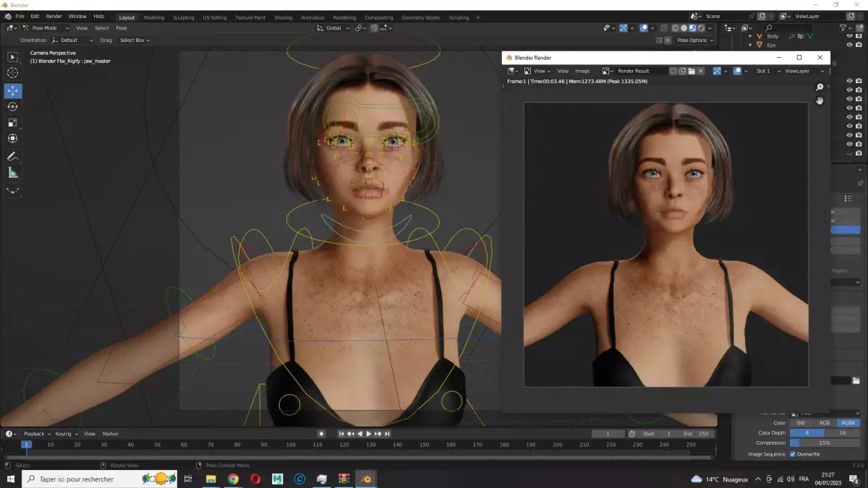868x488 pixels.
Task: Select the RGBA color mode button
Action: [x=848, y=423]
